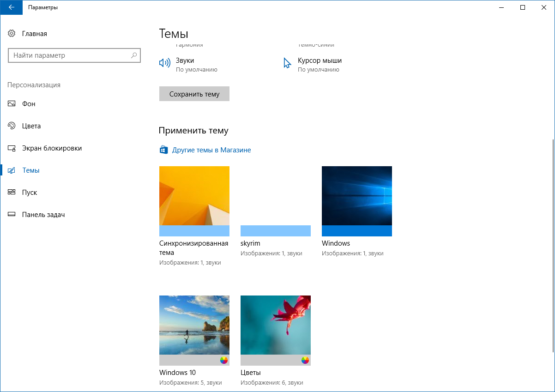Click the Цвета palette icon in sidebar
Image resolution: width=555 pixels, height=392 pixels.
[x=12, y=126]
